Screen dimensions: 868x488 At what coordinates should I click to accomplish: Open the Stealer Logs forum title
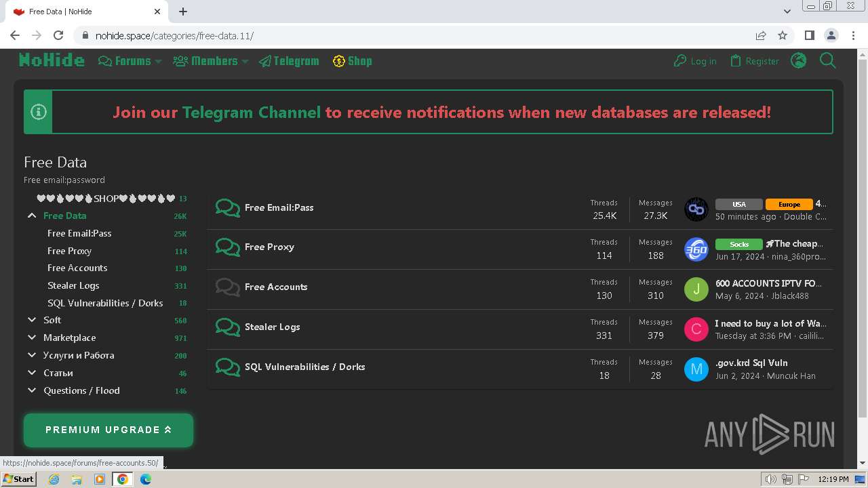(272, 327)
